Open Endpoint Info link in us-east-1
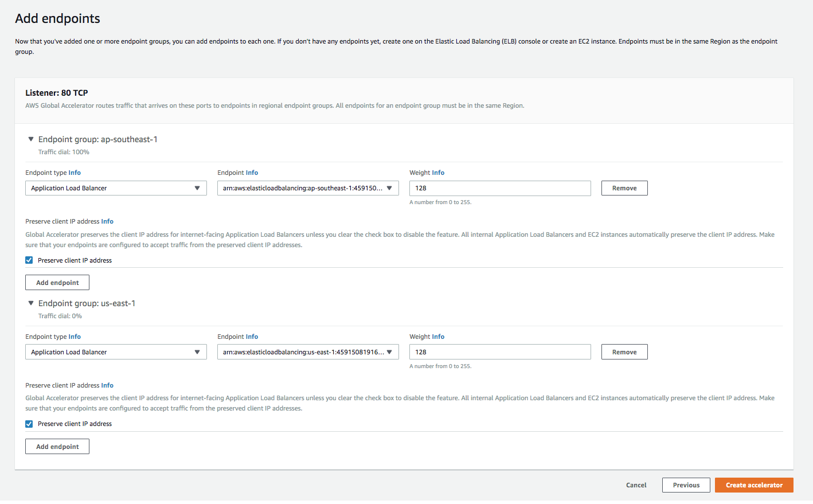 click(252, 337)
